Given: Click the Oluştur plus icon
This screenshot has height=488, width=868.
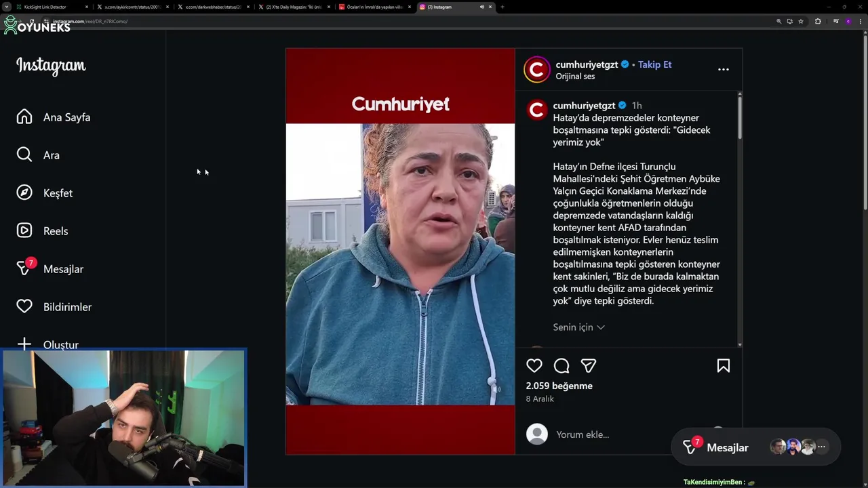Looking at the screenshot, I should tap(24, 344).
